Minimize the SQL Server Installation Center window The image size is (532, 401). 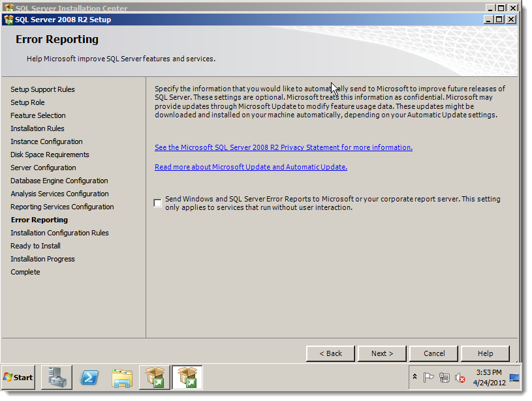point(490,8)
